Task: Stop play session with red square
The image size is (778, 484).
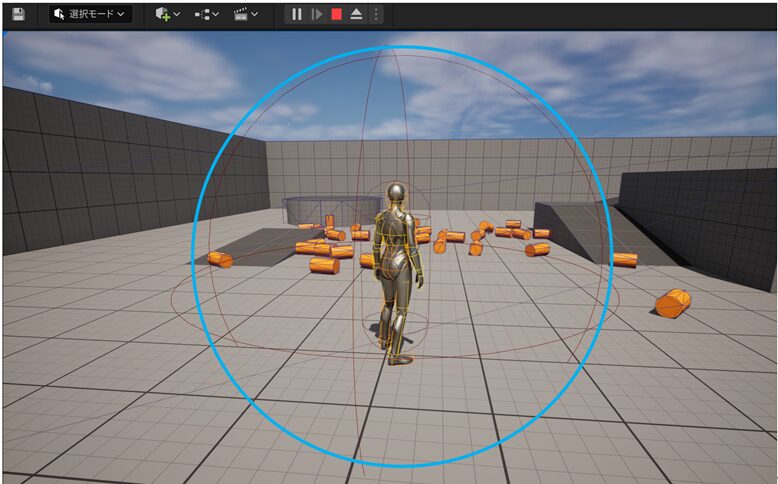Action: point(336,14)
